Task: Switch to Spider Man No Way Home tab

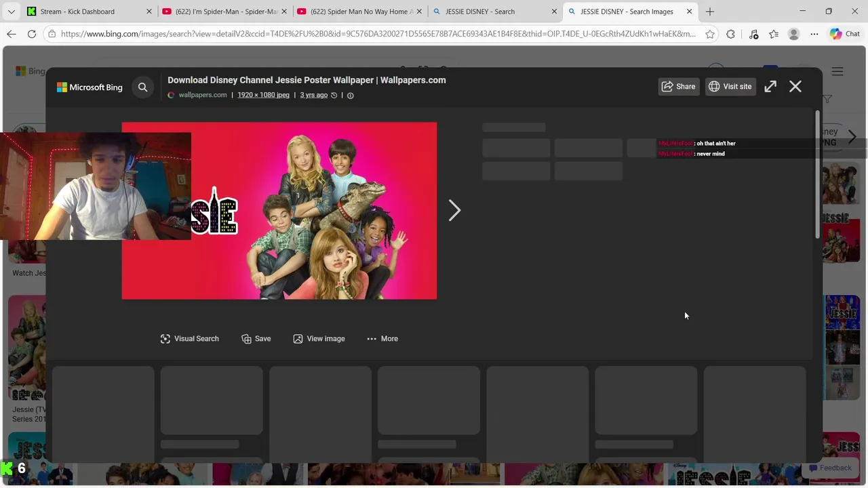Action: [360, 12]
